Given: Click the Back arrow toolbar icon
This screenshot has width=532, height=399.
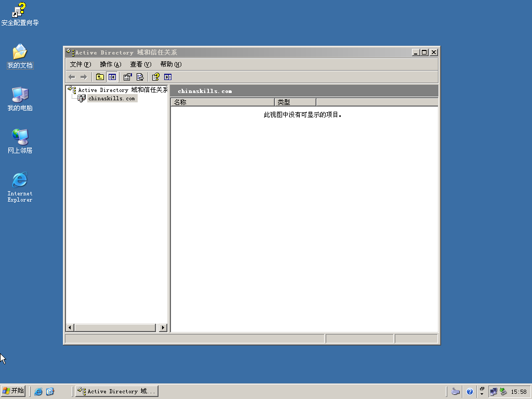Looking at the screenshot, I should [72, 77].
